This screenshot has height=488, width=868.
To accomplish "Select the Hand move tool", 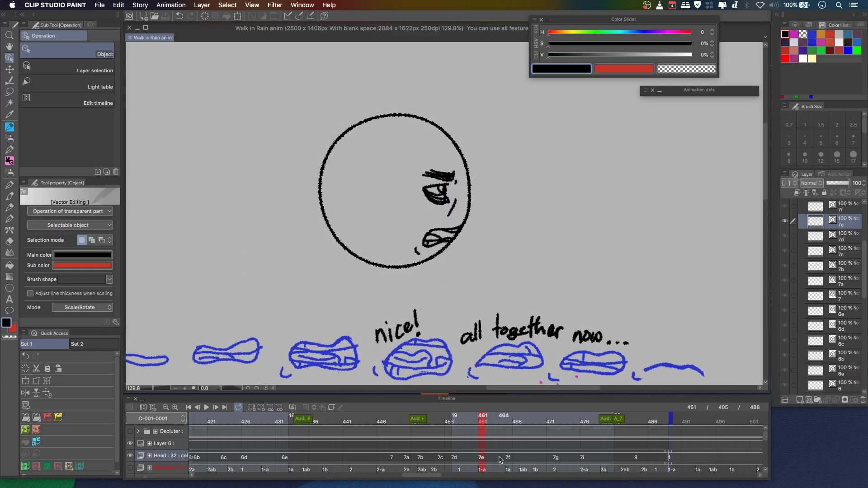I will [x=9, y=47].
